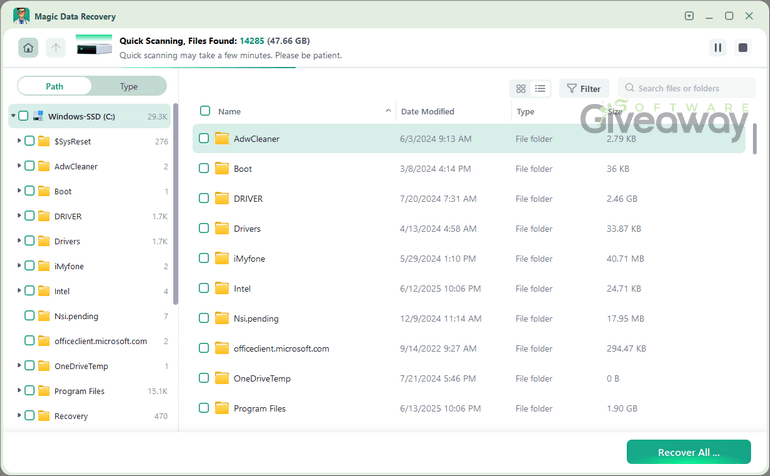The height and width of the screenshot is (476, 770).
Task: Sort by the Size column header
Action: [615, 112]
